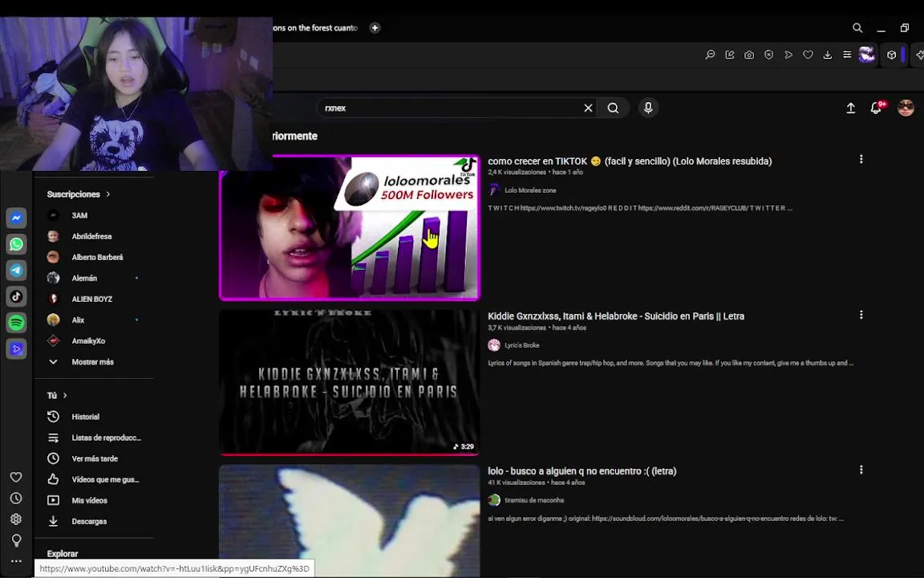Open the settings gear in the Opera sidebar

click(16, 519)
